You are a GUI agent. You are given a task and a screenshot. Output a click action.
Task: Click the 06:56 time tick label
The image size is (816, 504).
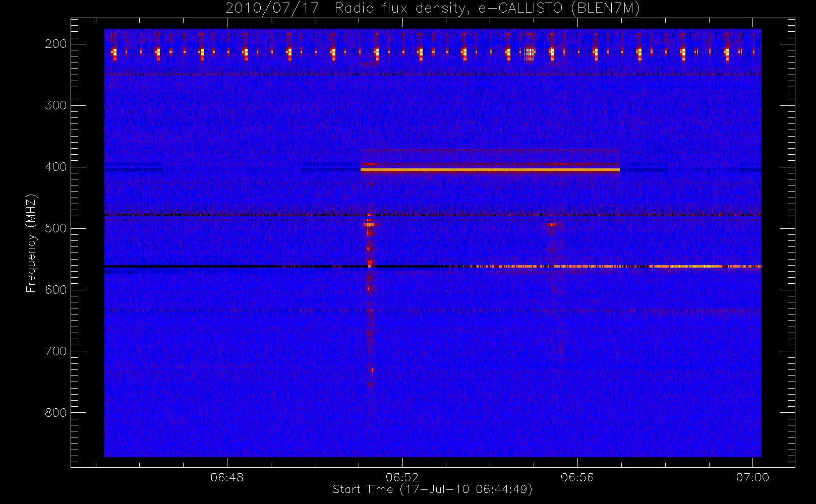577,477
